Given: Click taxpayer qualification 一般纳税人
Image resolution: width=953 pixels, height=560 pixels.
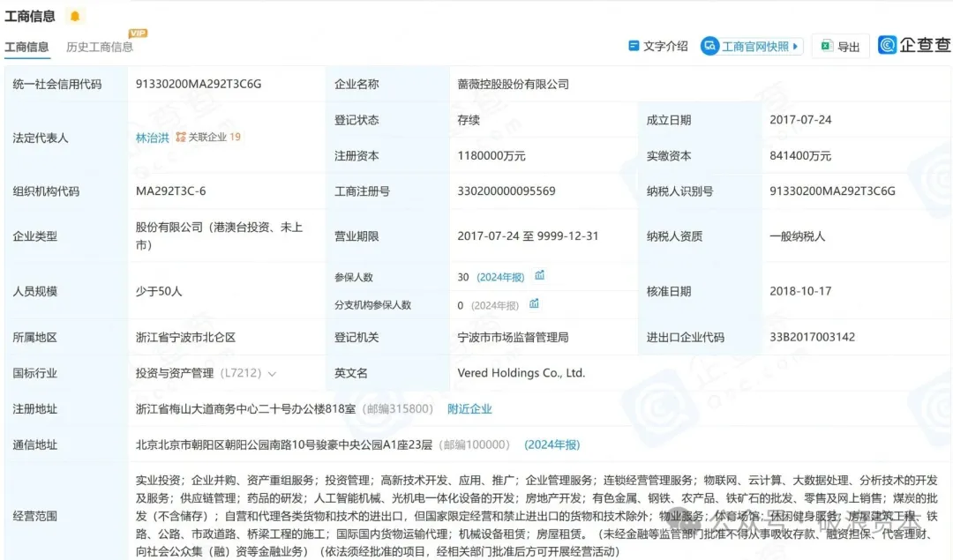Looking at the screenshot, I should tap(798, 235).
